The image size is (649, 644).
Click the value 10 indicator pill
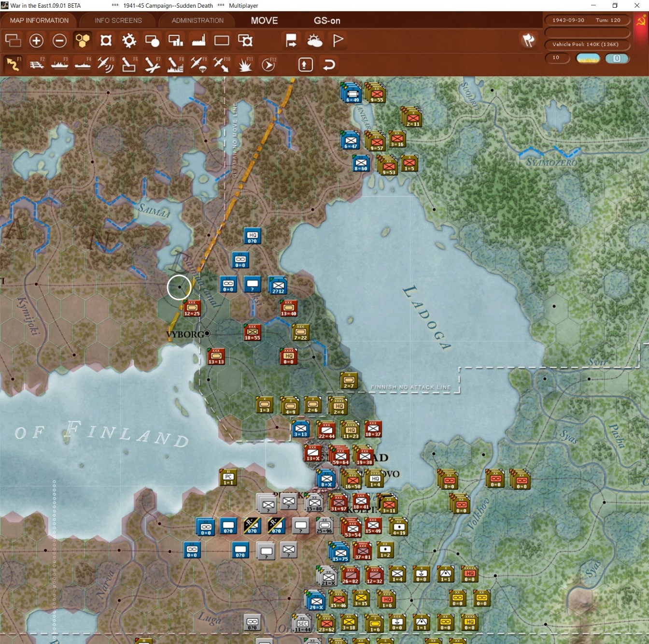[557, 57]
